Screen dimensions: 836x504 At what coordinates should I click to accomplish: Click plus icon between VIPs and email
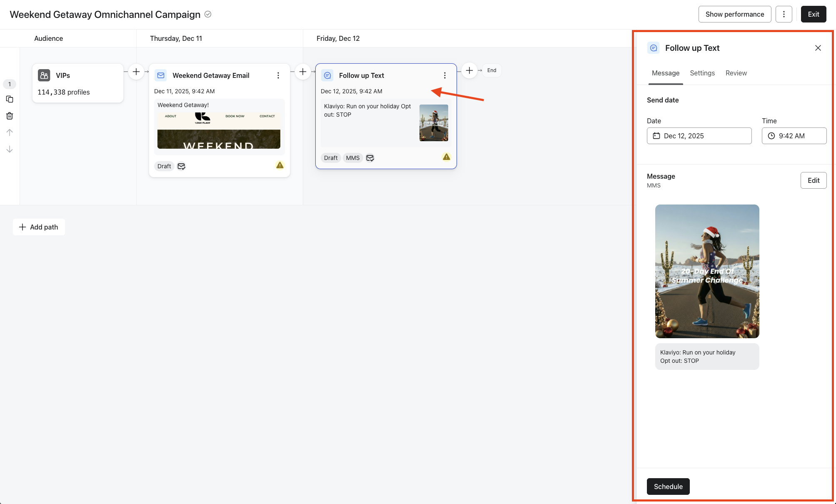[x=136, y=72]
